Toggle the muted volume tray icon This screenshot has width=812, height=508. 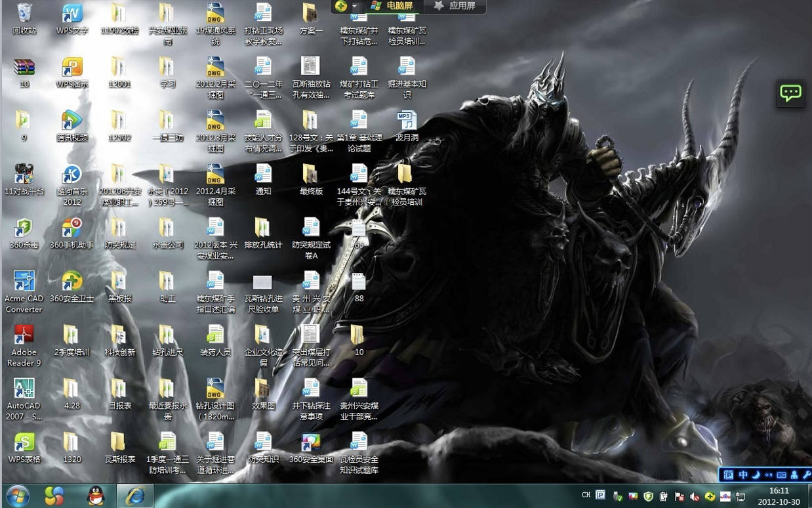pyautogui.click(x=694, y=496)
